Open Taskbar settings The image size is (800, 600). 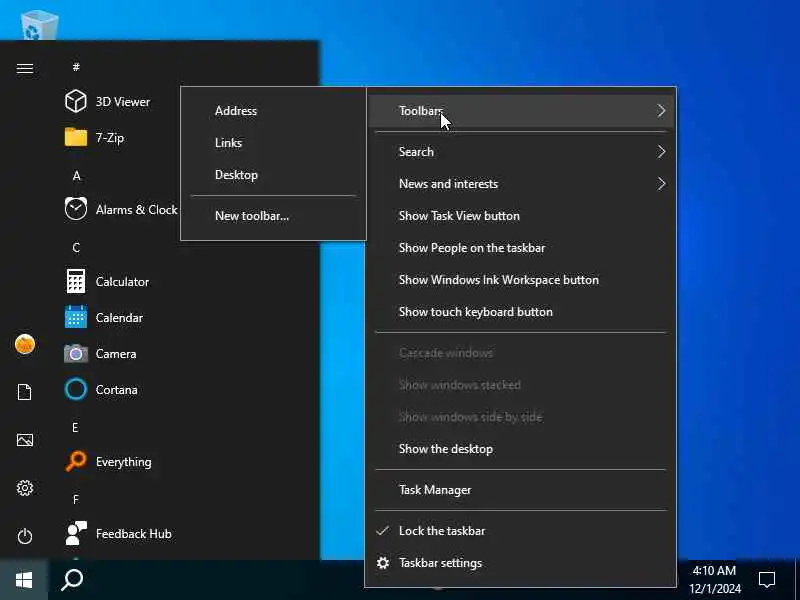point(520,563)
